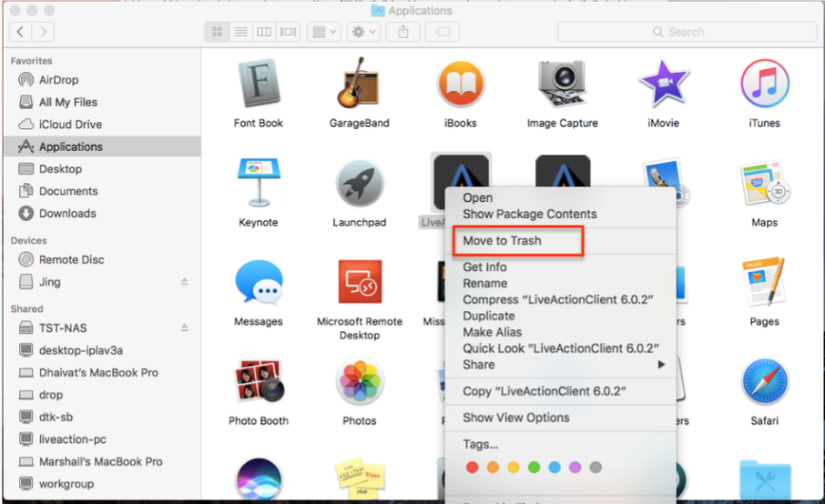Select the Photos flower icon
825x504 pixels.
coord(360,381)
